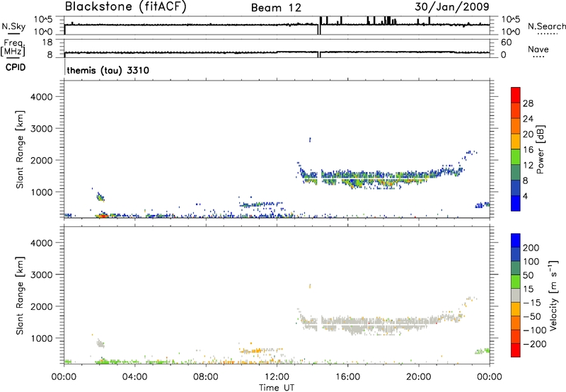Click the "Nave" legend label

538,49
